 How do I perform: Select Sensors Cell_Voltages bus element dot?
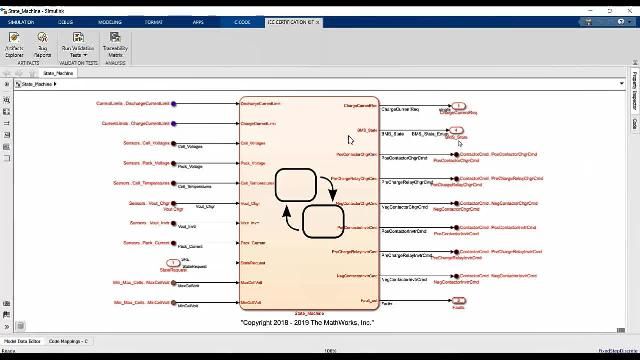173,143
